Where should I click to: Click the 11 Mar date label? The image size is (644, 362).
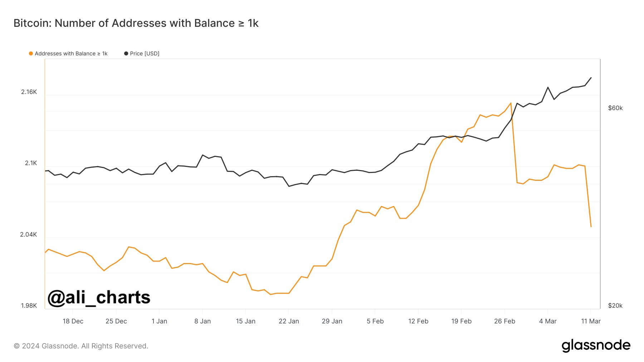click(x=591, y=321)
